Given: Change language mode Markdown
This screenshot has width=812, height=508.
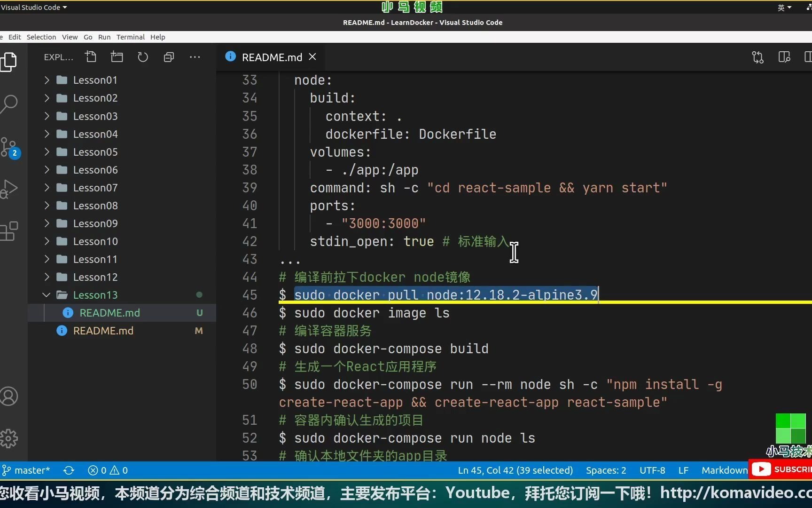Looking at the screenshot, I should [x=724, y=470].
